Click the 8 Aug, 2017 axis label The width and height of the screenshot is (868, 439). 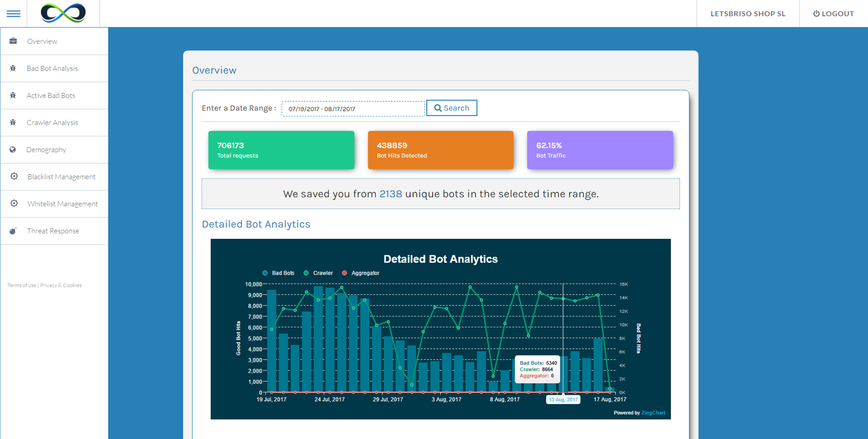(x=504, y=400)
